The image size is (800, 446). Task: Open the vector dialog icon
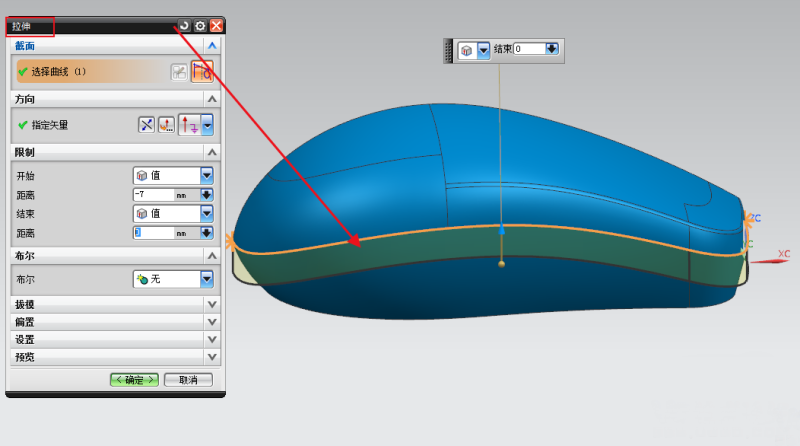click(166, 125)
